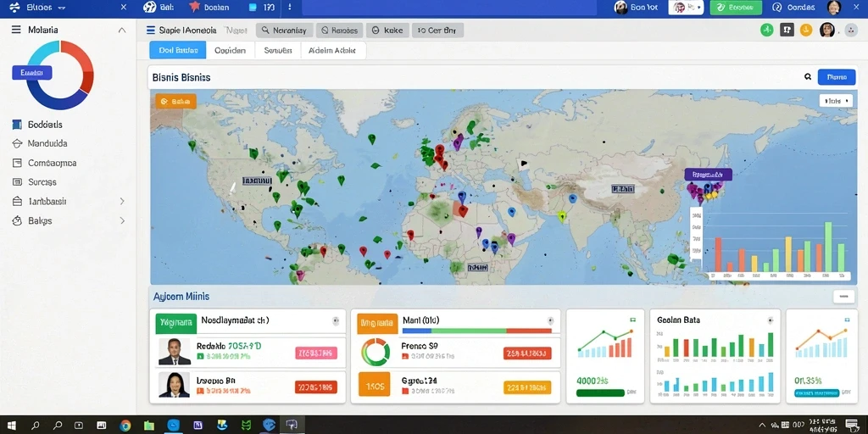Click the options icon on 'Geolan Bata' card
This screenshot has width=868, height=434.
coord(770,320)
